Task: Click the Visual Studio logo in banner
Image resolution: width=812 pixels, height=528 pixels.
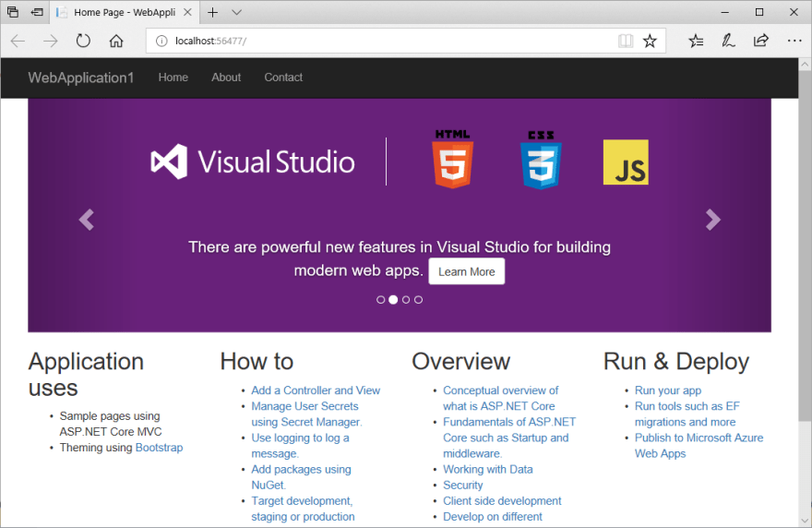Action: coord(253,162)
